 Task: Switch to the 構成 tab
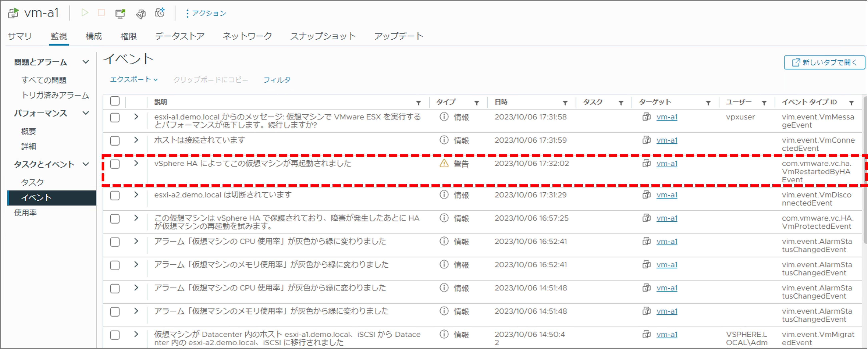click(x=94, y=36)
